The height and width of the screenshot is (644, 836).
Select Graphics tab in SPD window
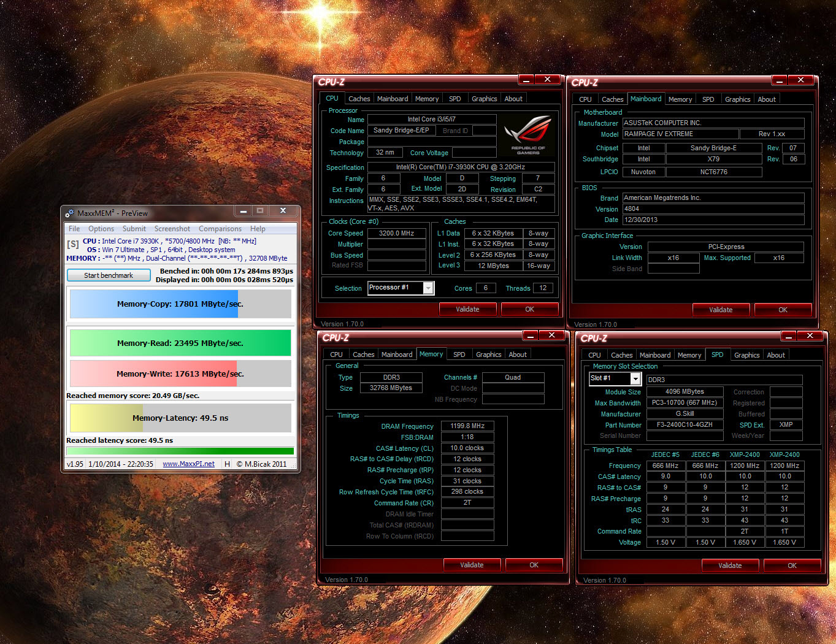(747, 355)
